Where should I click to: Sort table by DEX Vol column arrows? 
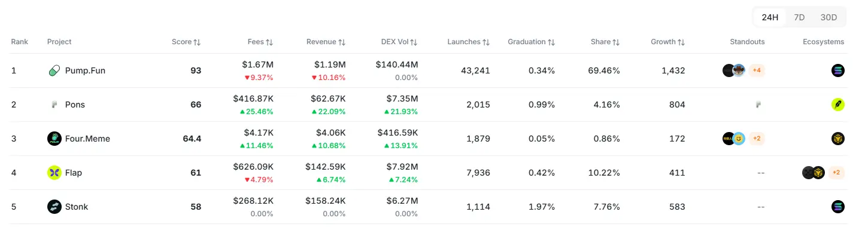pyautogui.click(x=414, y=42)
